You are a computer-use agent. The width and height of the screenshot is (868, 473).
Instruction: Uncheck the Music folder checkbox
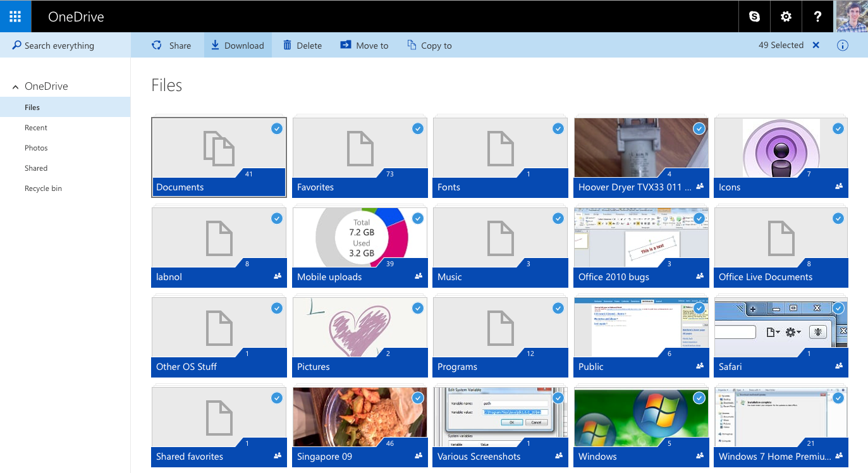[x=558, y=218]
